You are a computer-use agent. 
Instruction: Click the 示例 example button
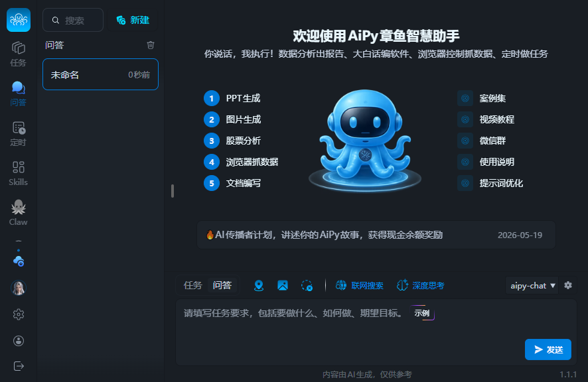click(x=422, y=313)
